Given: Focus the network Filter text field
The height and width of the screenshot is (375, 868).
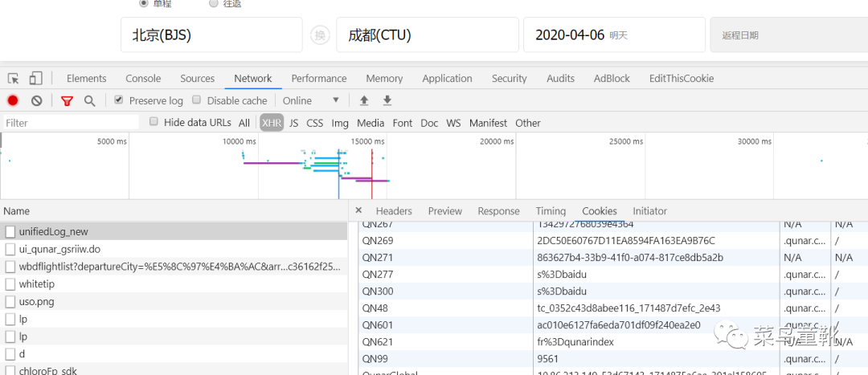Looking at the screenshot, I should [71, 123].
